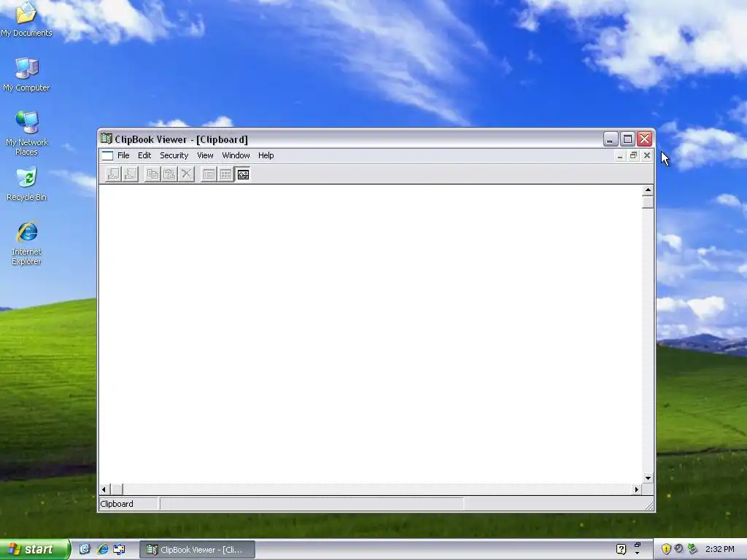The image size is (747, 560).
Task: Click the help question-mark balloon taskbar icon
Action: (x=622, y=550)
